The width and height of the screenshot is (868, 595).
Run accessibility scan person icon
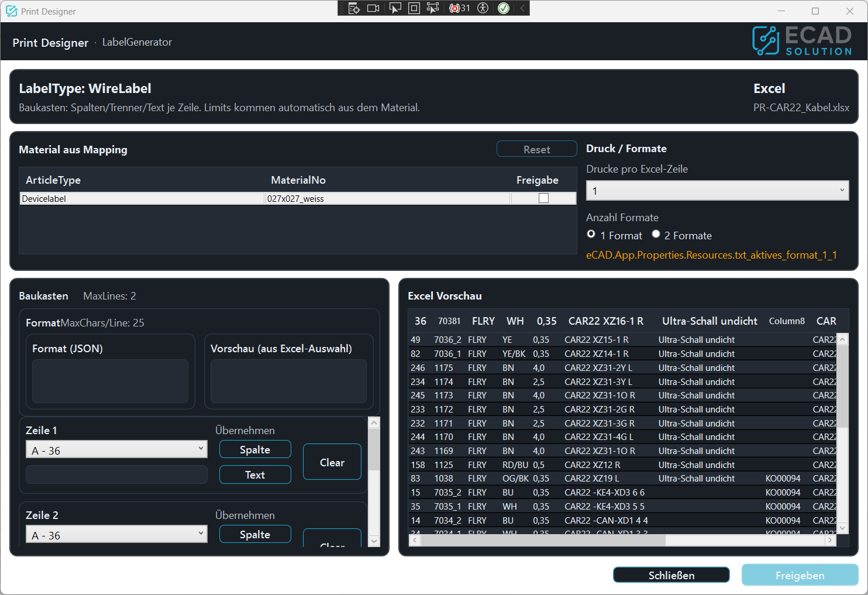point(483,8)
